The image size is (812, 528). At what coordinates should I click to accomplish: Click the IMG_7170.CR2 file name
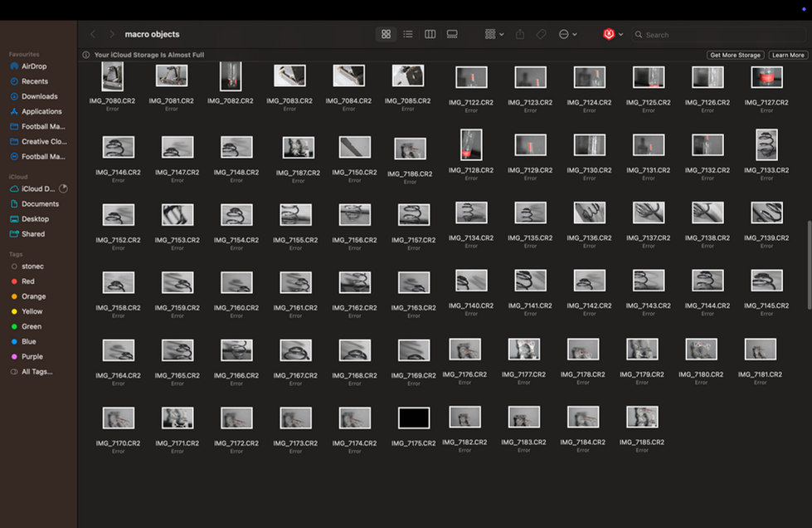(x=118, y=443)
